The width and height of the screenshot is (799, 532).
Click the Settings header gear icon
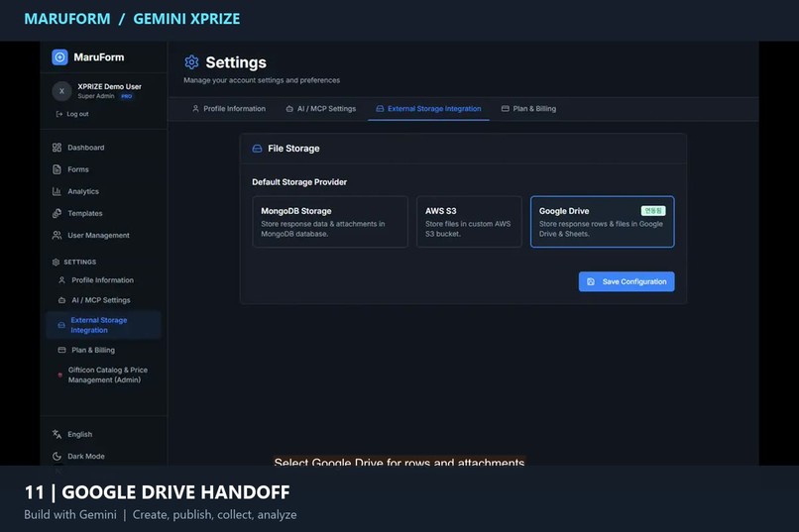pyautogui.click(x=191, y=62)
